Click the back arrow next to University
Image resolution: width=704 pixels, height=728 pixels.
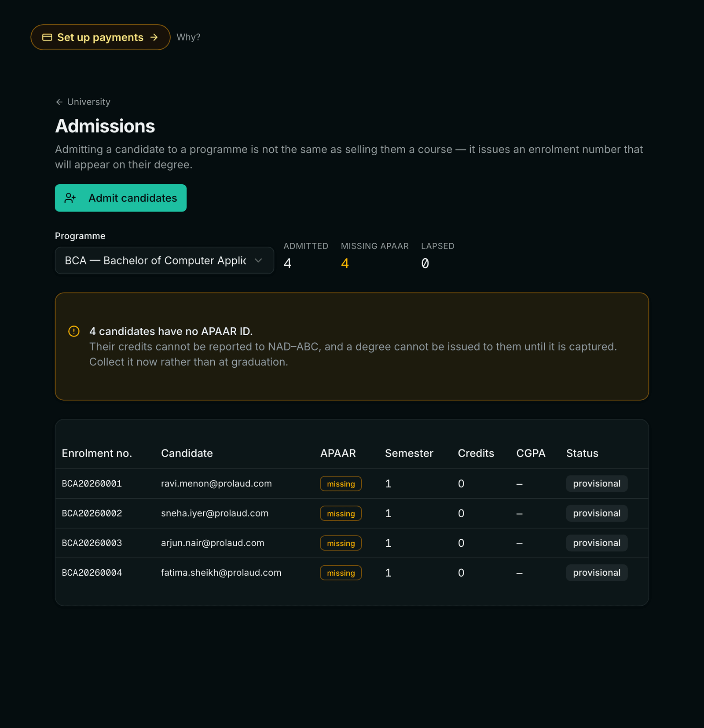(x=59, y=102)
